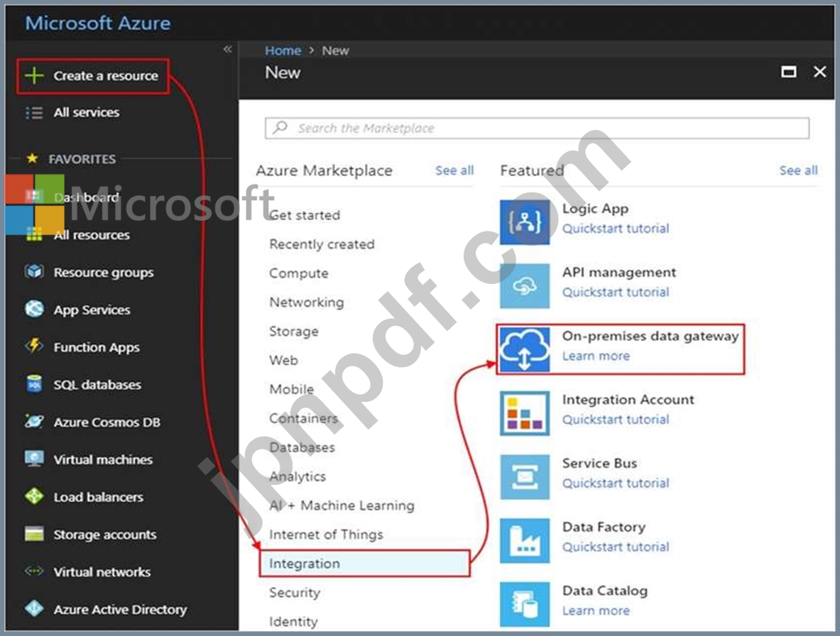
Task: Select the Data Factory icon
Action: [x=525, y=540]
